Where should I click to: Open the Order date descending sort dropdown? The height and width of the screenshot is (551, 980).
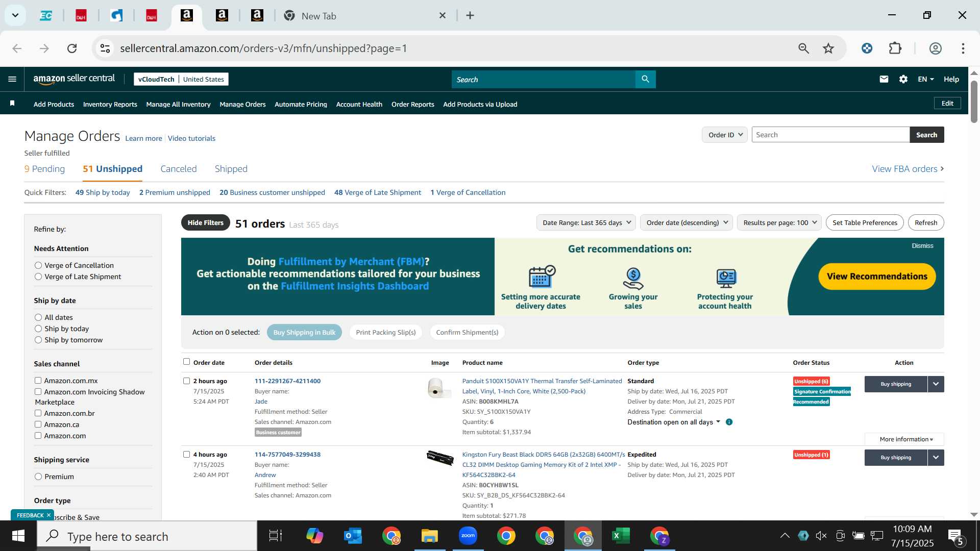(687, 222)
